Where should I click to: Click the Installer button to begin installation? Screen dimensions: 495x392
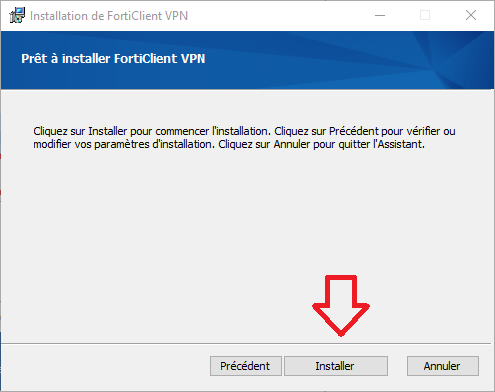point(336,366)
